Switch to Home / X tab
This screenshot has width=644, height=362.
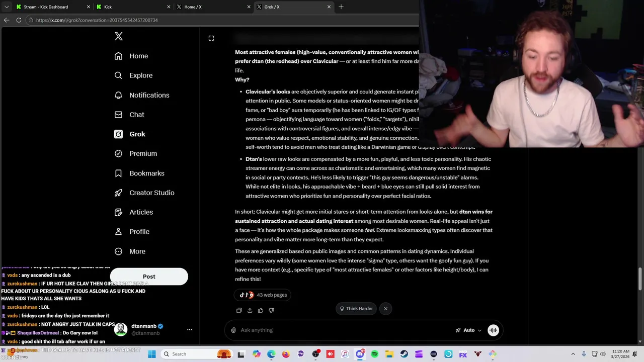213,7
